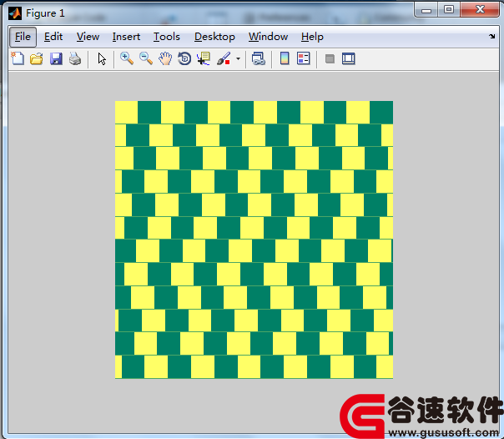Open the Desktop menu
This screenshot has width=504, height=439.
tap(214, 37)
